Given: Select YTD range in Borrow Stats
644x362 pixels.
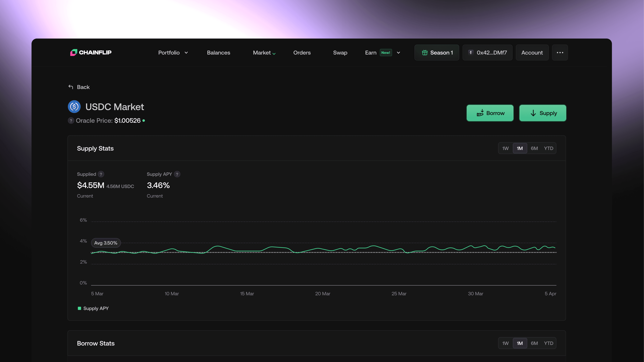Looking at the screenshot, I should 549,343.
